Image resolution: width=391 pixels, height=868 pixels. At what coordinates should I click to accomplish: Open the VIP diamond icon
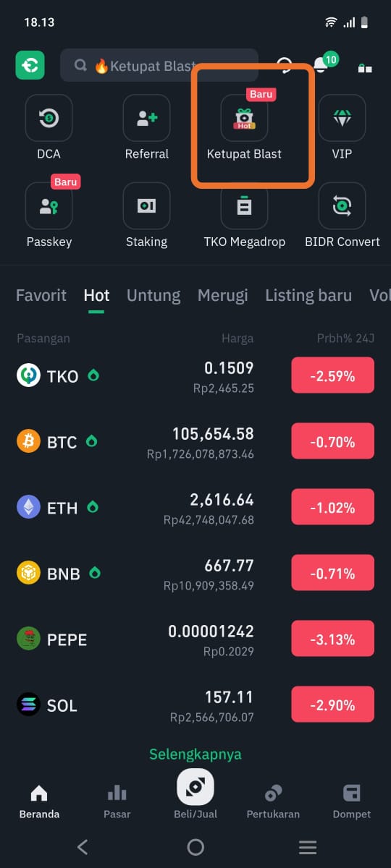342,118
